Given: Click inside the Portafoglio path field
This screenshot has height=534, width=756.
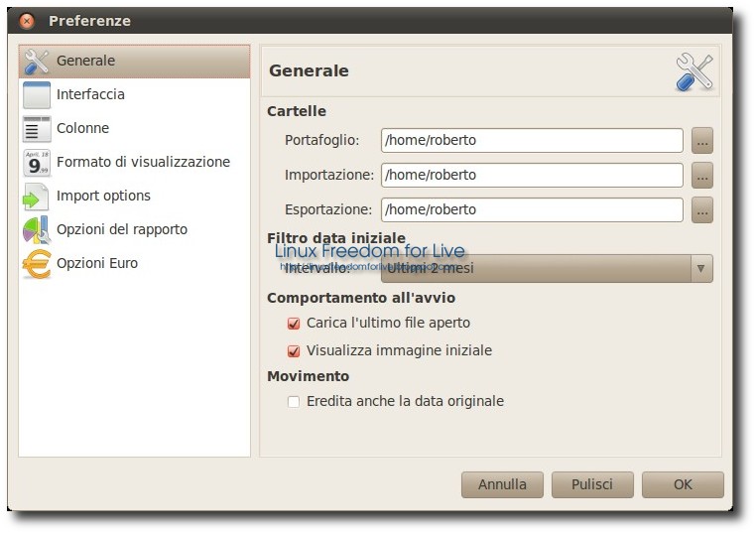Looking at the screenshot, I should click(532, 141).
